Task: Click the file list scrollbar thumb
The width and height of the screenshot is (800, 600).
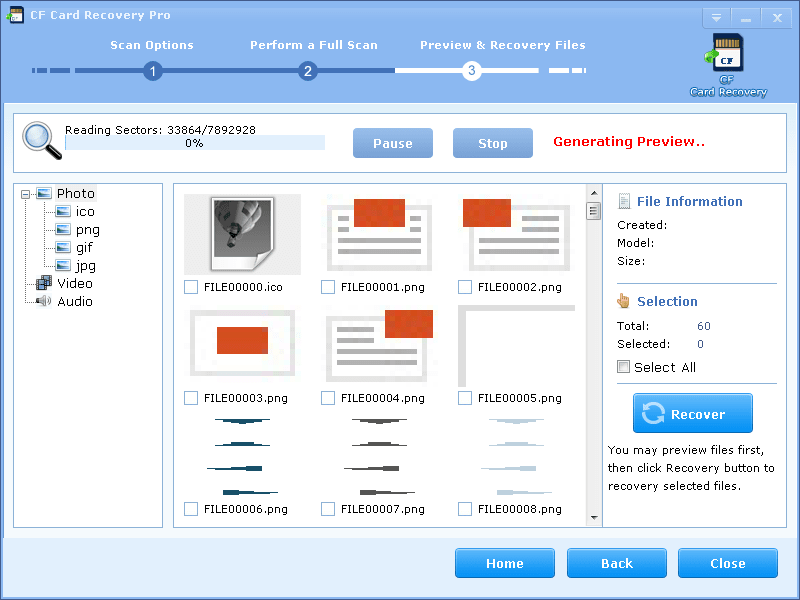Action: coord(593,211)
